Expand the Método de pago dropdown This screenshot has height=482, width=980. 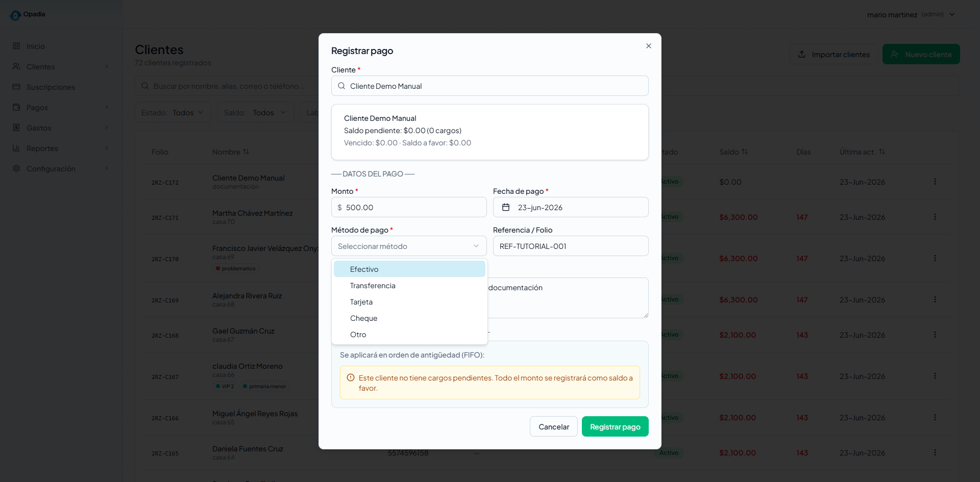[x=409, y=246]
